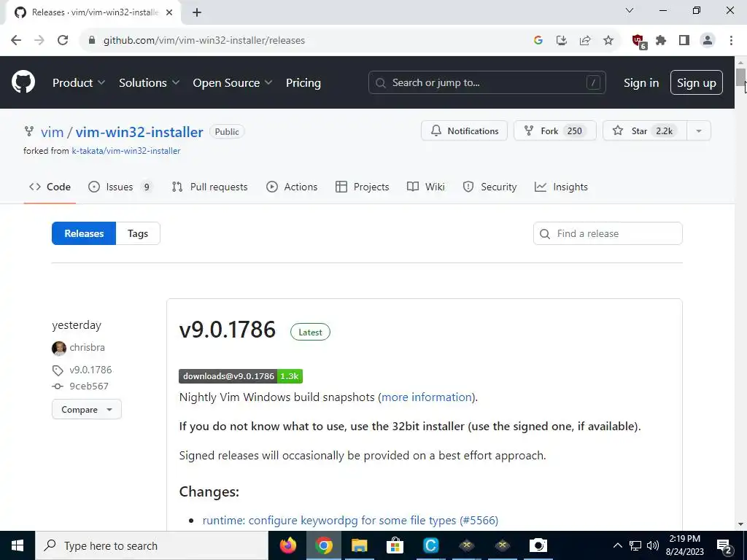Viewport: 747px width, 560px height.
Task: Show hidden system tray icons
Action: (617, 545)
